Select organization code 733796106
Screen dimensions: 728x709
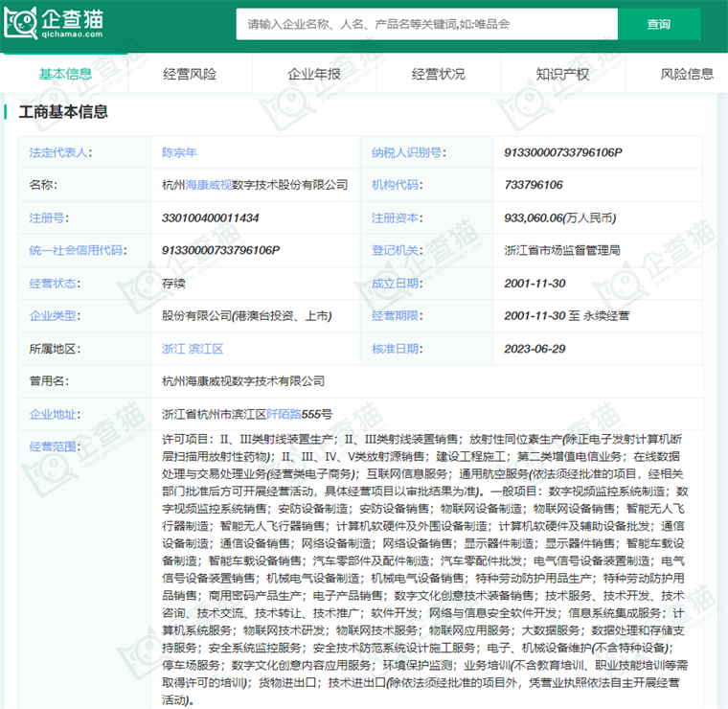(x=534, y=185)
